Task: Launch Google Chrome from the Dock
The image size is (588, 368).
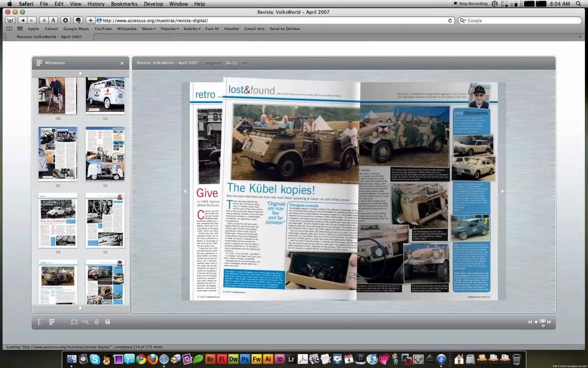Action: [x=141, y=359]
